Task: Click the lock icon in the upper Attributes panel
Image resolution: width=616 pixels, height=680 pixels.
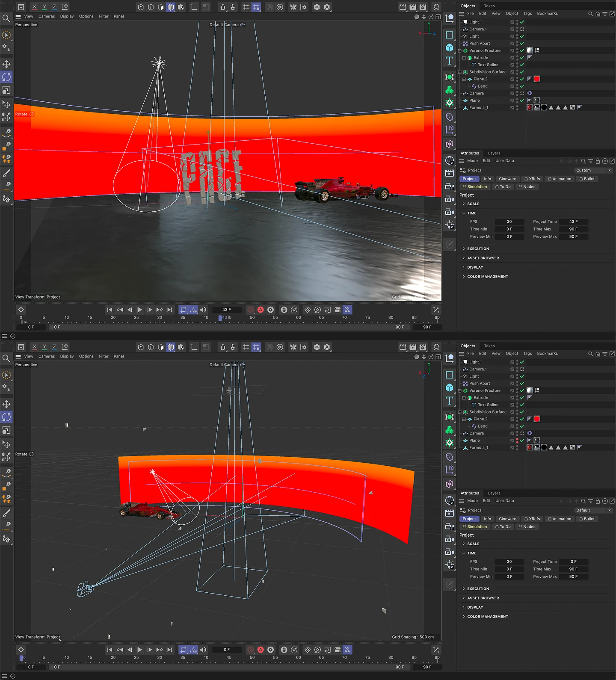Action: coord(598,161)
